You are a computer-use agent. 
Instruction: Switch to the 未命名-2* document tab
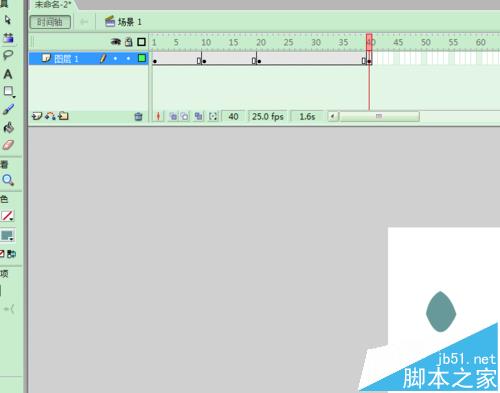tap(53, 4)
